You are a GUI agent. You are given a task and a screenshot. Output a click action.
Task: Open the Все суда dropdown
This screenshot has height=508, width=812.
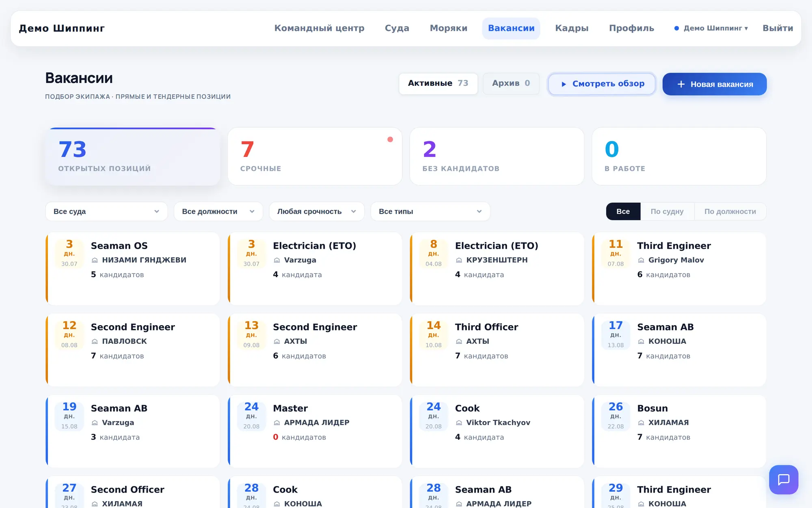106,211
